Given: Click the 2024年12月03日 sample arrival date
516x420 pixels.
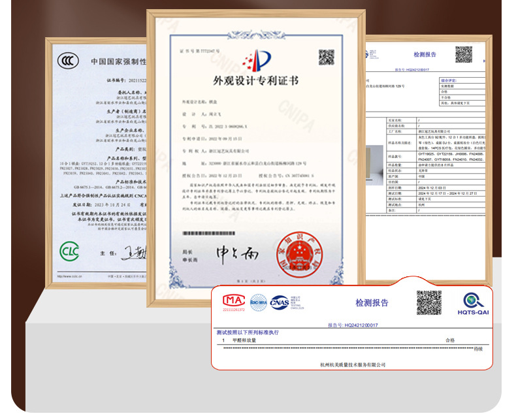Looking at the screenshot, I should click(432, 187).
